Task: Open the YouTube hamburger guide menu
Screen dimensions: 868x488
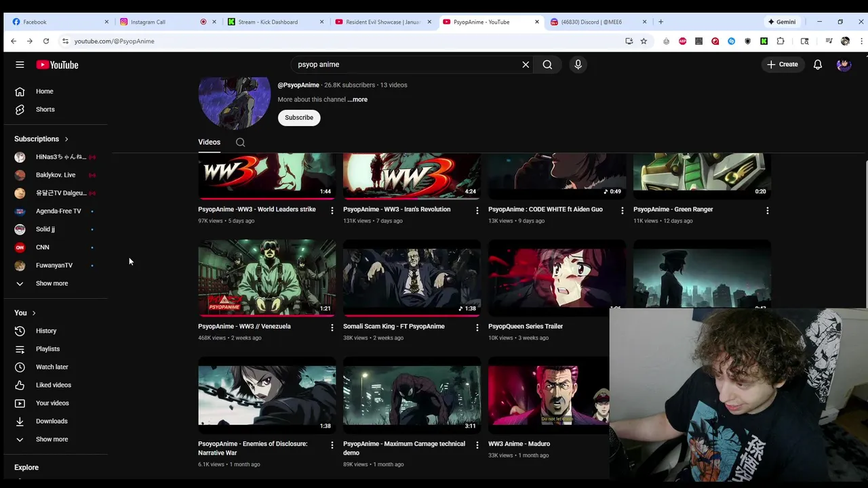Action: 20,64
